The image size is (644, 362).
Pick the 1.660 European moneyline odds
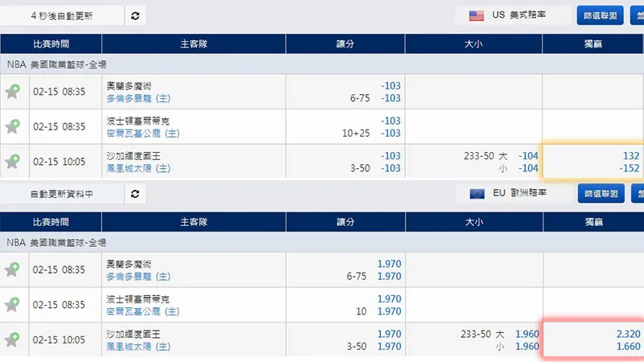point(627,347)
